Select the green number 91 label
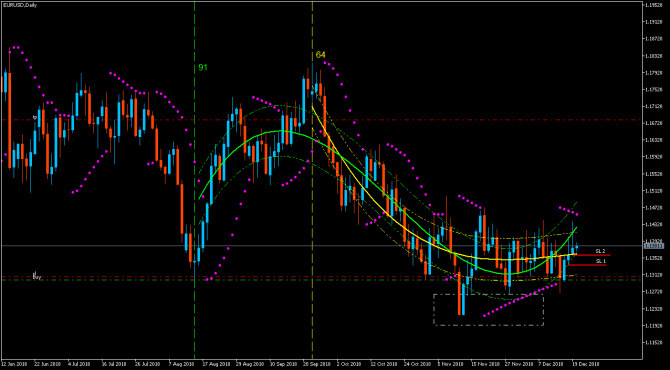670x370 pixels. pos(203,68)
